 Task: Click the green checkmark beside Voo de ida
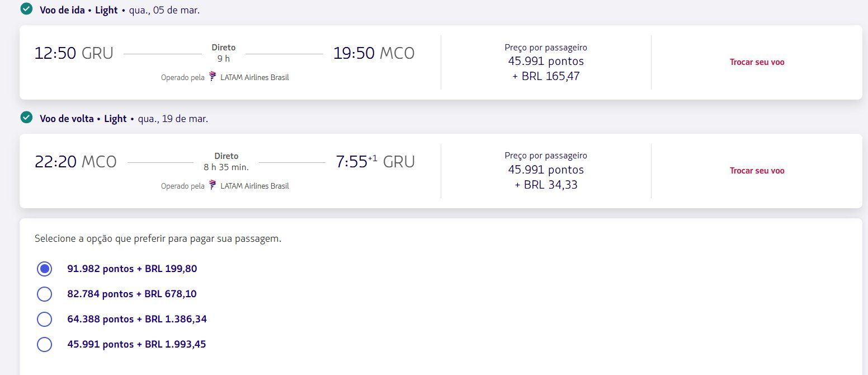pos(26,8)
